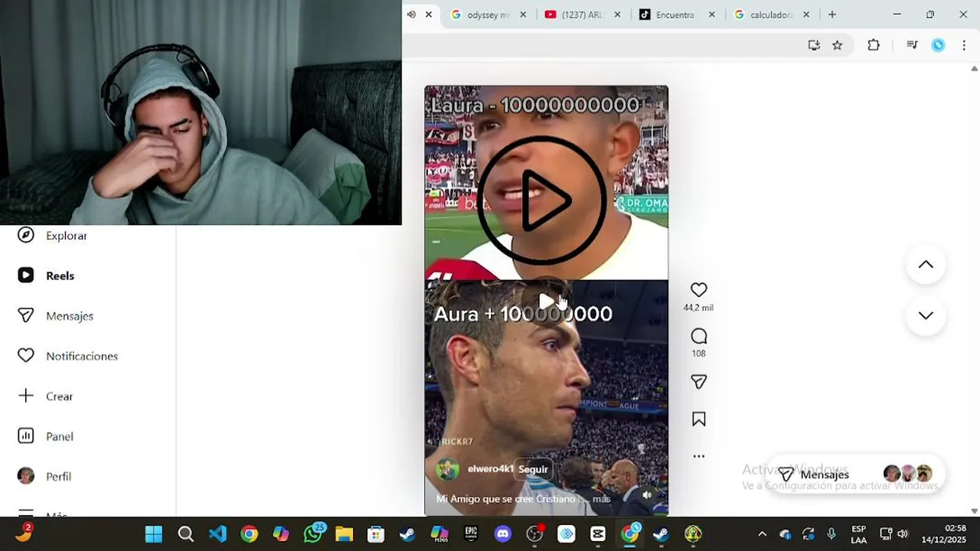Click the page scrollbar down arrow
This screenshot has height=551, width=980.
tap(974, 511)
